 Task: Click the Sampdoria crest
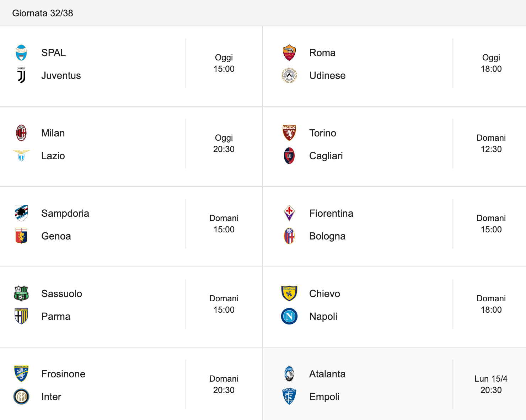21,213
